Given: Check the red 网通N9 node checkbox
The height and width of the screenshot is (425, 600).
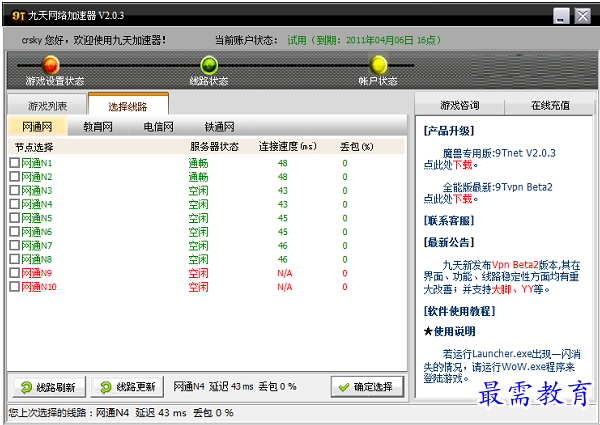Looking at the screenshot, I should [x=15, y=273].
